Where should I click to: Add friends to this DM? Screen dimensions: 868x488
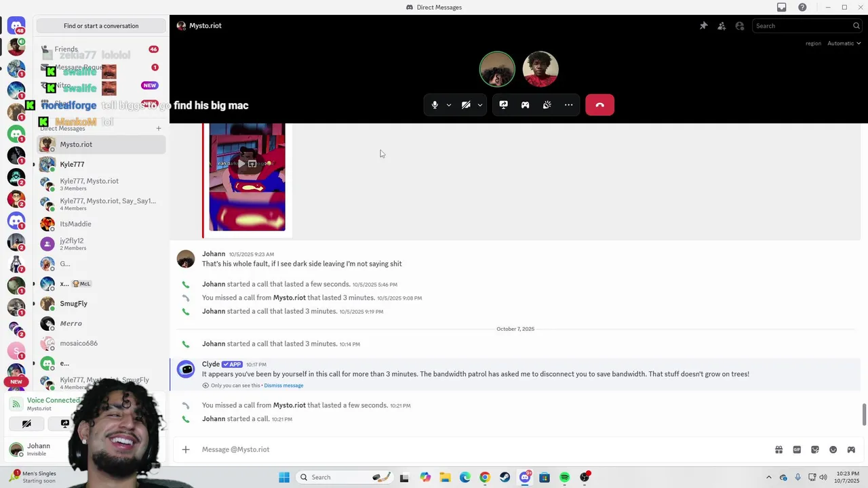[722, 26]
